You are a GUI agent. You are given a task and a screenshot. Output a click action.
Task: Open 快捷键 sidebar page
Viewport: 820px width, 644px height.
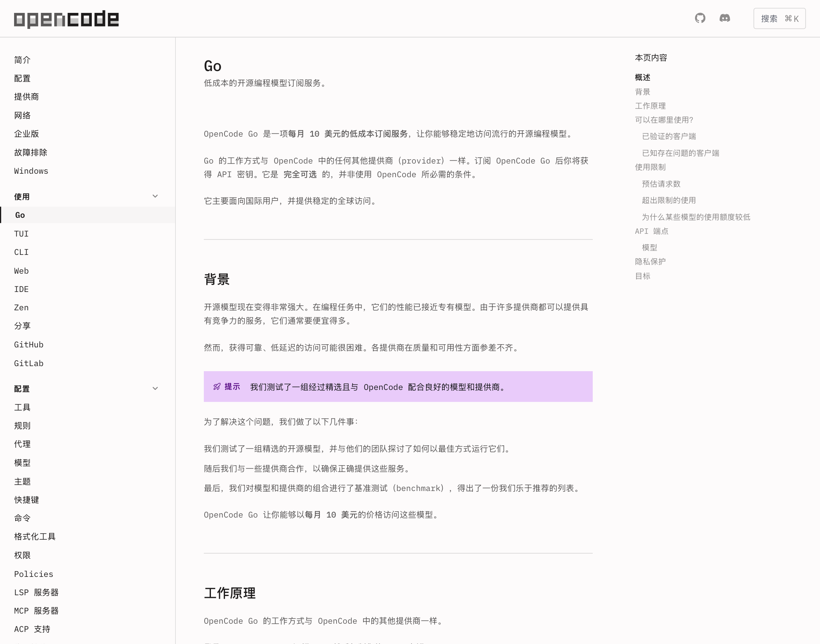(27, 500)
